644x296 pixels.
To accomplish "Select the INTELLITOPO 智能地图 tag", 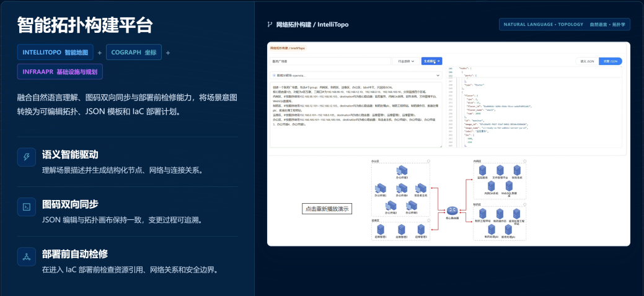I will point(55,52).
